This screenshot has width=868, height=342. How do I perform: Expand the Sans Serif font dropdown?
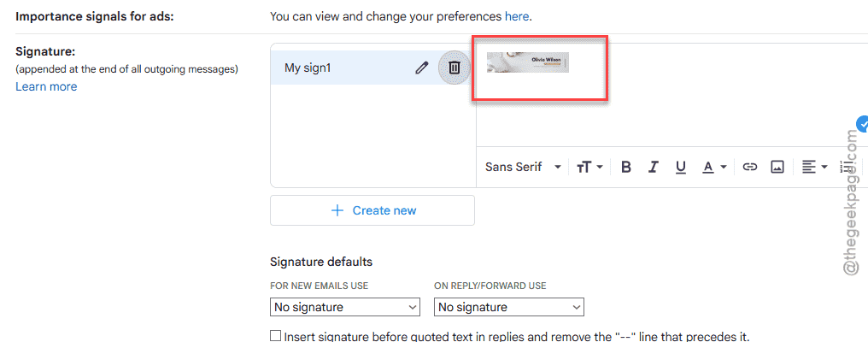pos(523,167)
